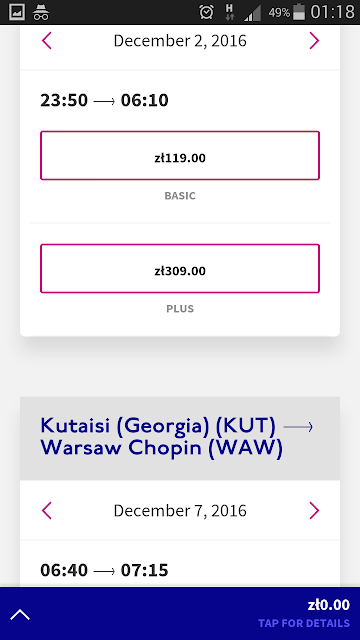Tap the TAP FOR DETAILS link

coord(304,623)
